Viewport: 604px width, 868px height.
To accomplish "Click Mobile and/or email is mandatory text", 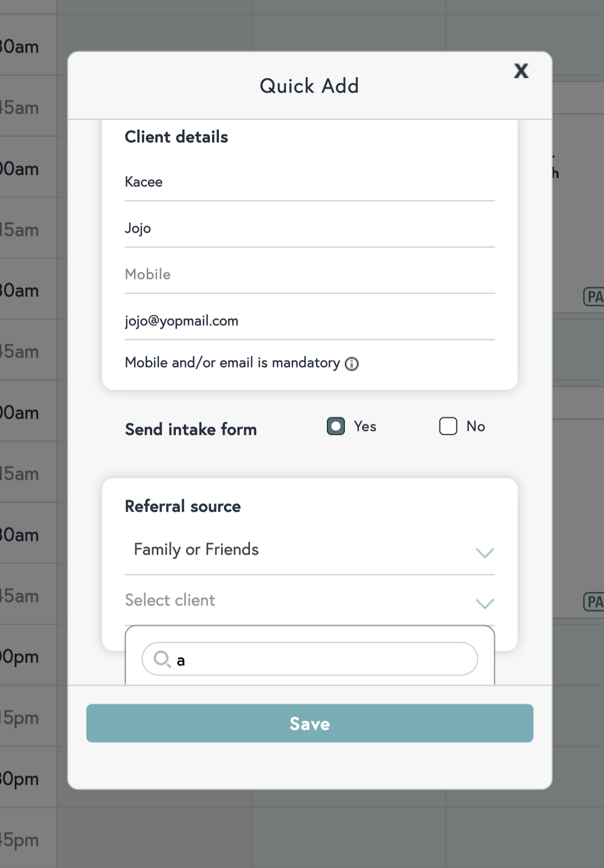I will (x=232, y=363).
